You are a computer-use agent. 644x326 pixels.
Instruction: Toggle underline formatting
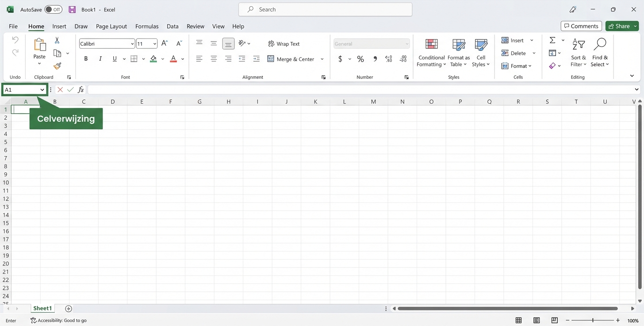[115, 58]
